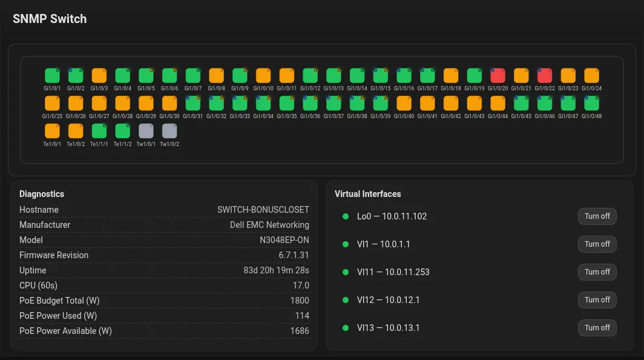
Task: Click port Gi1/0/25 in second row
Action: click(x=52, y=103)
